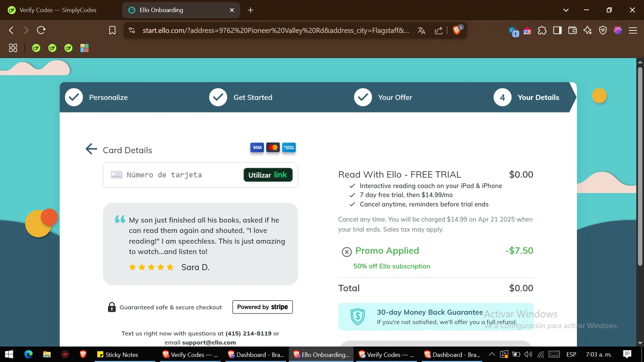
Task: Select Your Details step 4
Action: point(526,97)
